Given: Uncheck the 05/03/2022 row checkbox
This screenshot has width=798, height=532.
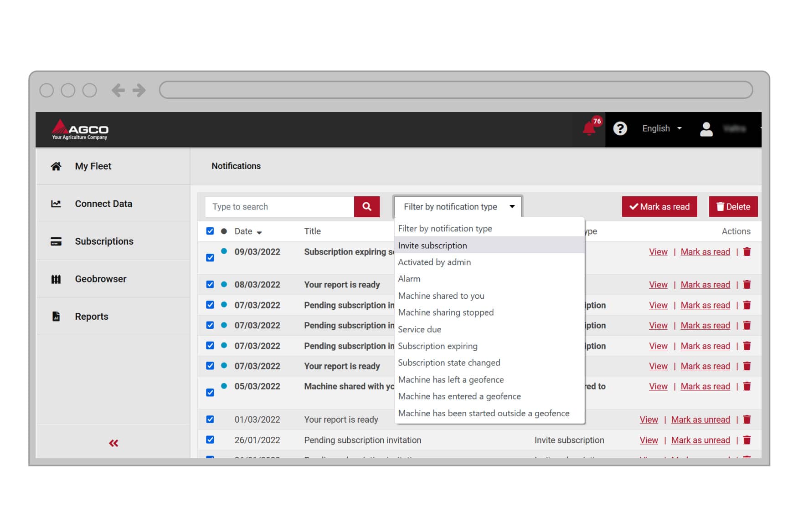Looking at the screenshot, I should [210, 392].
